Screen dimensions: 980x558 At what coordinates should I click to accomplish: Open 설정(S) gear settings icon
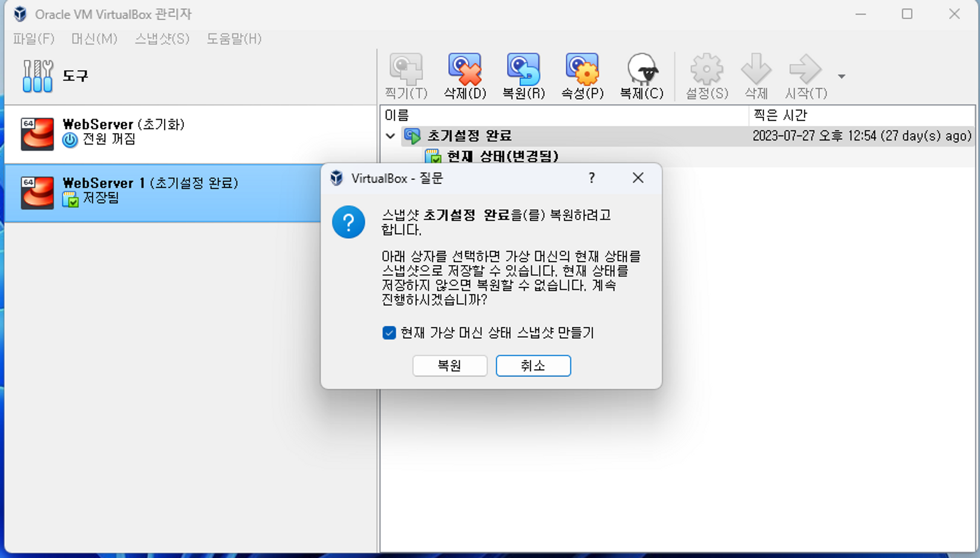707,68
